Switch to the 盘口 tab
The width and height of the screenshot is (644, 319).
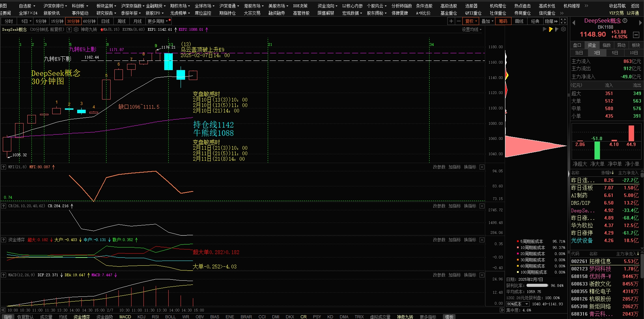577,45
